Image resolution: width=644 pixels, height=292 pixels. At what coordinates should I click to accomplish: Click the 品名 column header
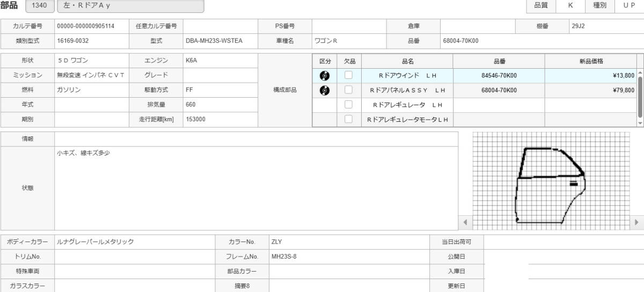(408, 61)
